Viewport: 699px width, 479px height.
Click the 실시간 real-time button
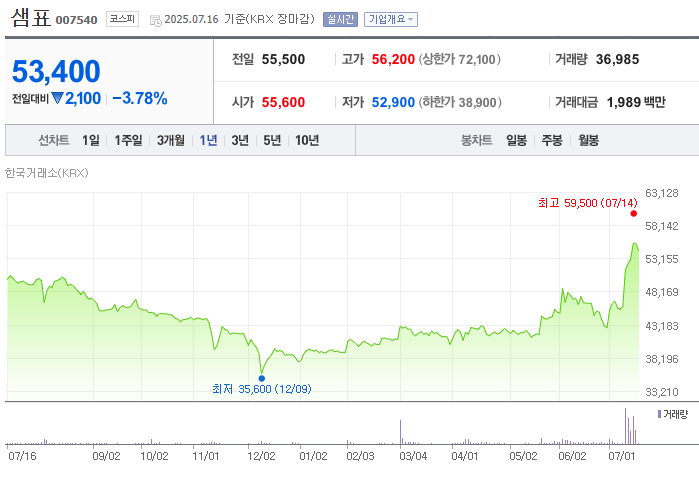[340, 19]
